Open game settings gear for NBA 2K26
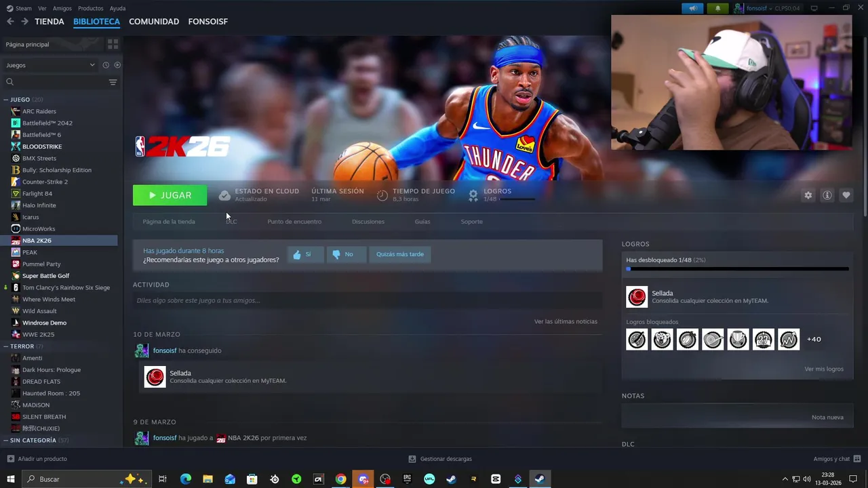 point(808,195)
